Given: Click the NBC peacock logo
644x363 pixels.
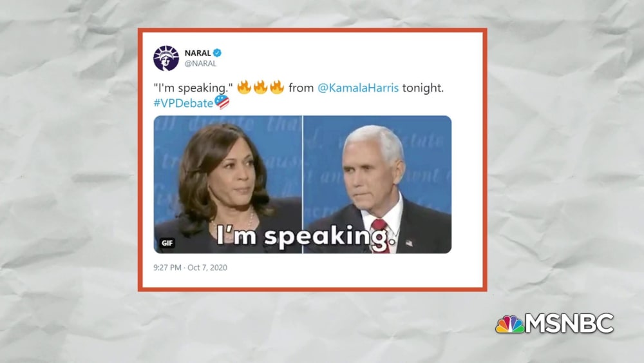Looking at the screenshot, I should (x=509, y=324).
